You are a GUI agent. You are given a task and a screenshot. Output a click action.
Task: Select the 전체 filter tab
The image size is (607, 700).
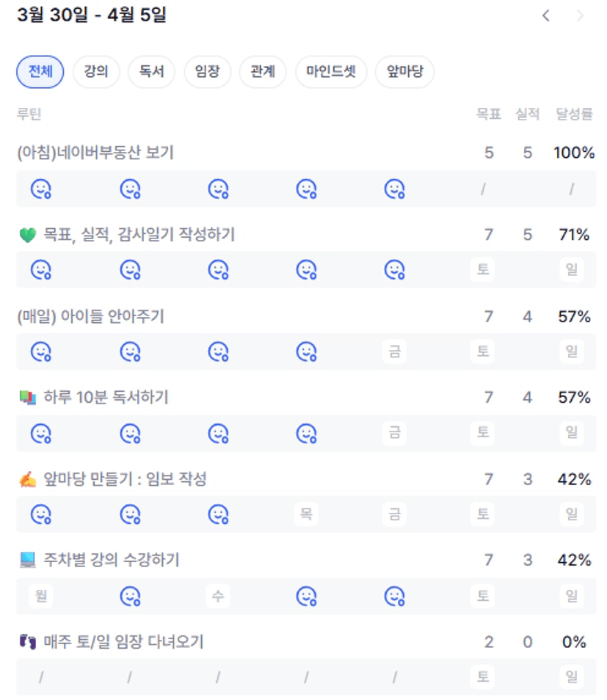coord(40,72)
